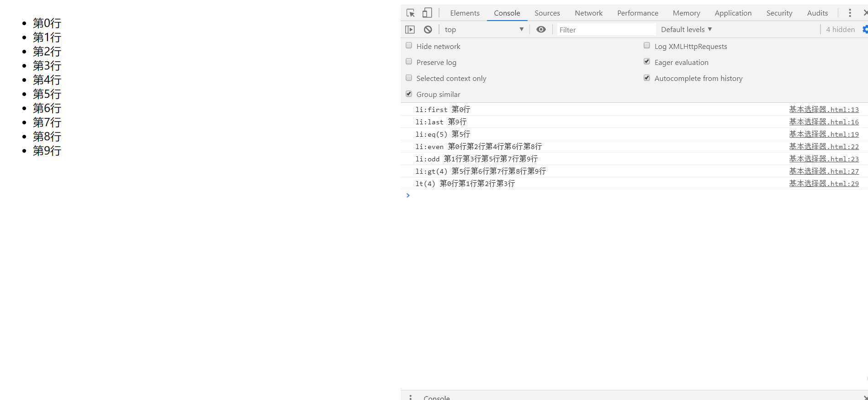This screenshot has height=400, width=868.
Task: Switch to the Application tab
Action: 733,13
